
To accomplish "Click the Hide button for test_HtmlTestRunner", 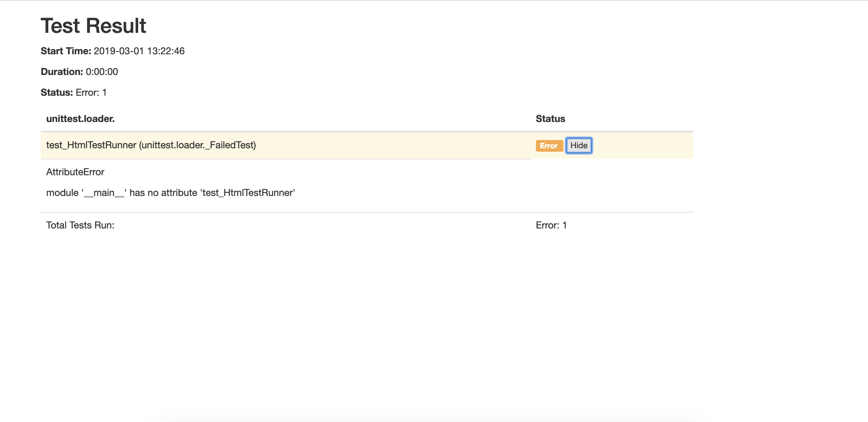I will (579, 146).
